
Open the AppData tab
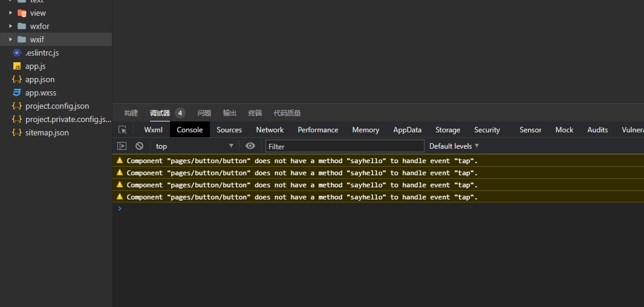[407, 130]
